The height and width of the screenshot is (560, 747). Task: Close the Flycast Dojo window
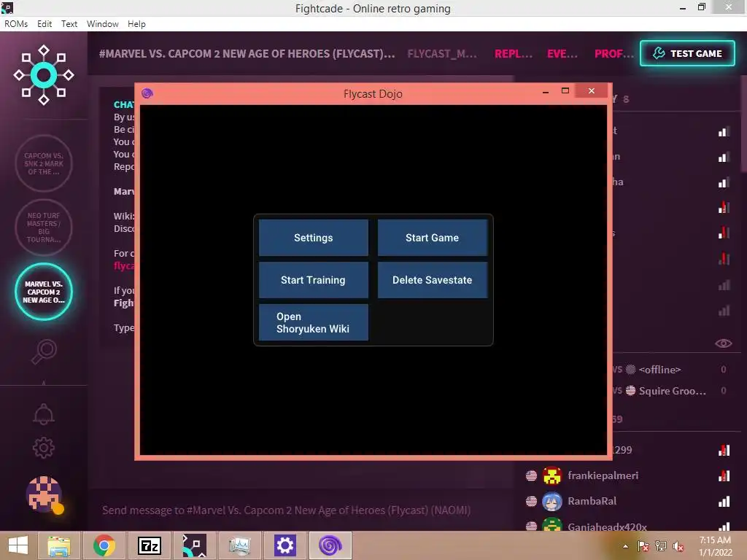(x=591, y=90)
